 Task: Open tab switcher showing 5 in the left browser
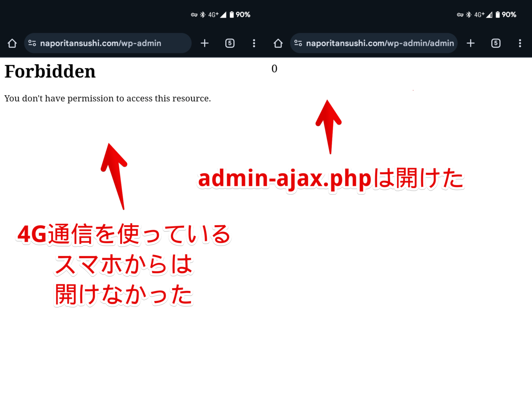coord(230,43)
